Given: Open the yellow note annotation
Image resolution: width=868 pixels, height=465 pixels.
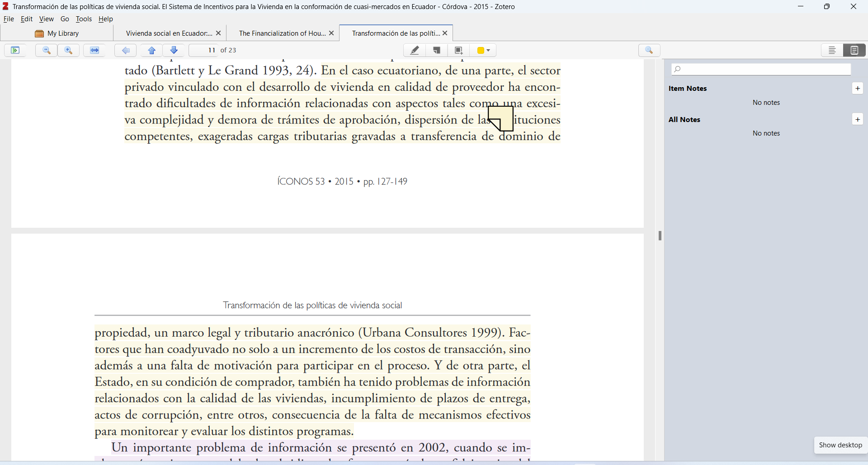Looking at the screenshot, I should pyautogui.click(x=501, y=118).
